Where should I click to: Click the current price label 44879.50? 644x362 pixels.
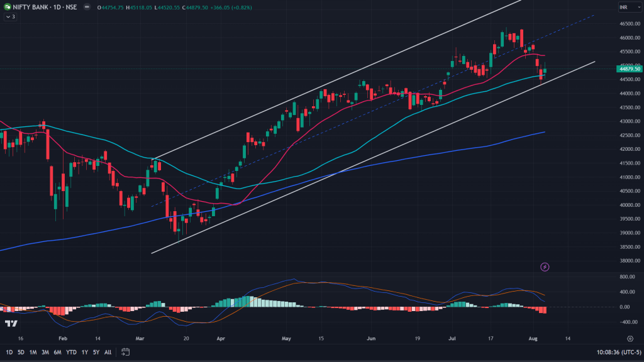(628, 69)
